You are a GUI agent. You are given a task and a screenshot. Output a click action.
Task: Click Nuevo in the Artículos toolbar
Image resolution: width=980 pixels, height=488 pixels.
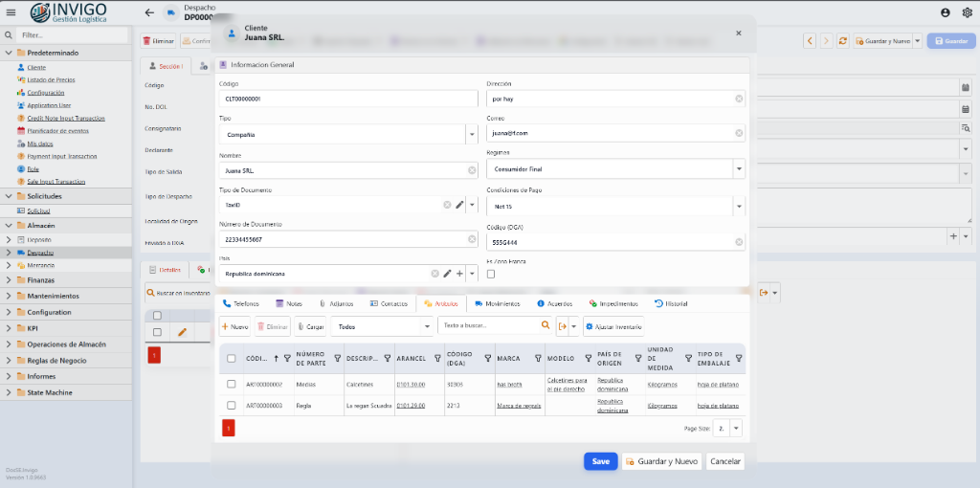[235, 326]
